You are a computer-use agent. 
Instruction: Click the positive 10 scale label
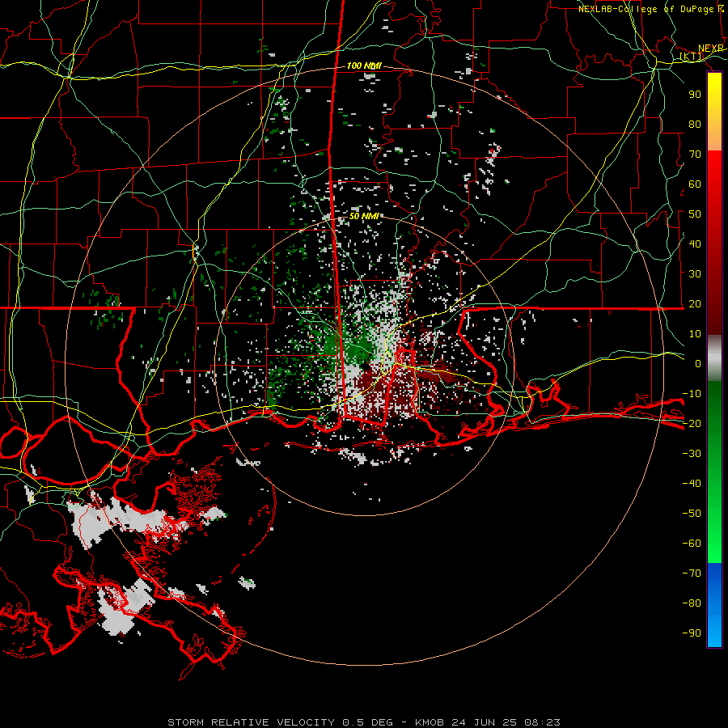point(695,334)
